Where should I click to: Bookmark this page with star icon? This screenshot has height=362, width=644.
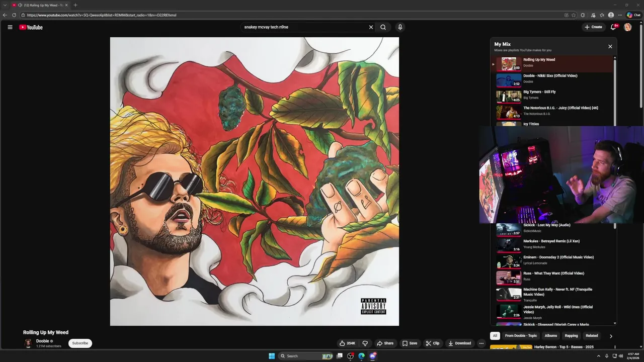[x=574, y=15]
